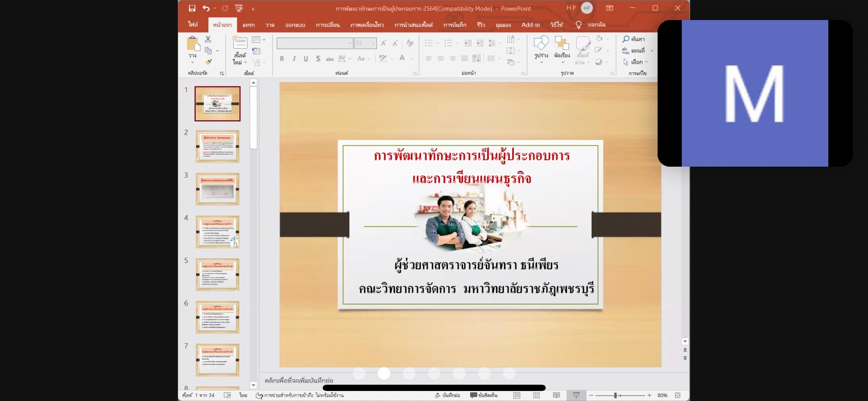Open the การนำเสนอสไลด์ slide show tab
Screen dimensions: 868x401
414,25
